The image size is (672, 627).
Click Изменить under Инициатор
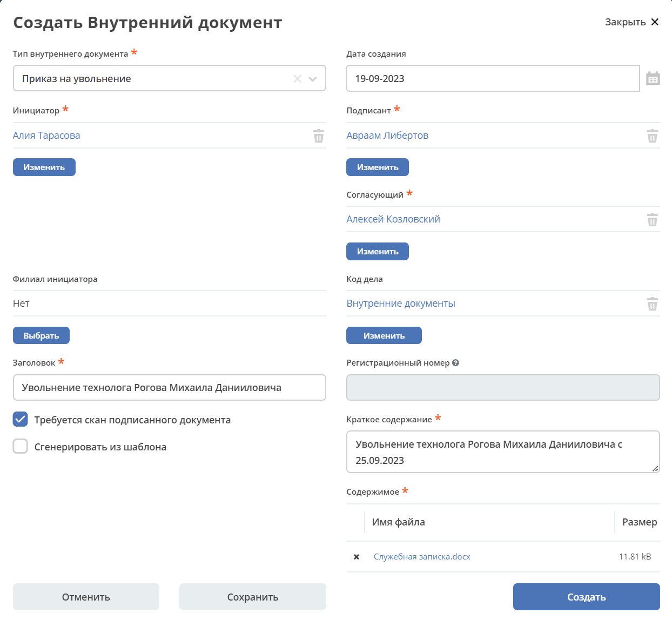point(44,167)
